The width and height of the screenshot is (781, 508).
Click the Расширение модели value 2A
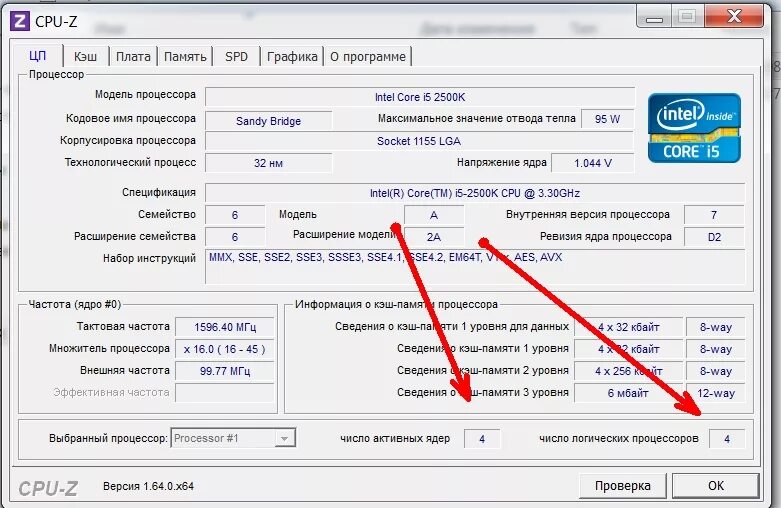point(434,237)
